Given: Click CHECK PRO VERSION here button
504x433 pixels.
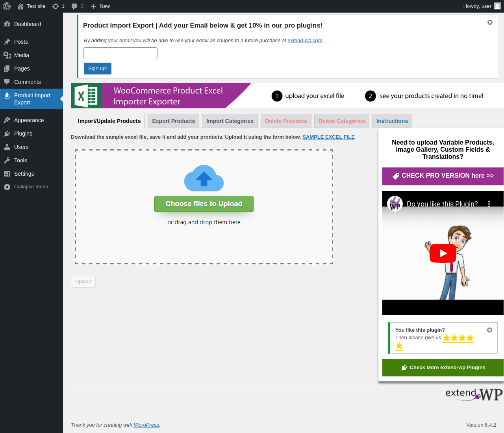Looking at the screenshot, I should coord(443,176).
